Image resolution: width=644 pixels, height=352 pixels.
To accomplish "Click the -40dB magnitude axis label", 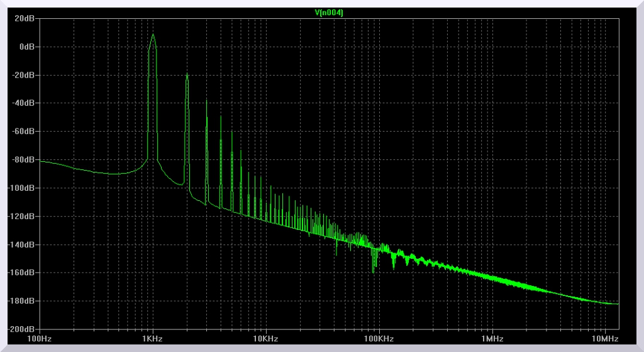I will coord(24,103).
